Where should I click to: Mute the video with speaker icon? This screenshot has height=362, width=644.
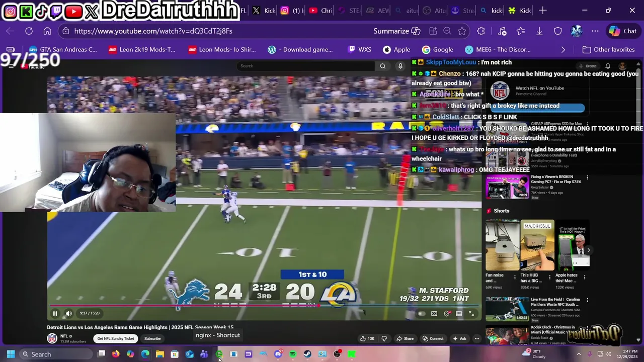(x=69, y=313)
